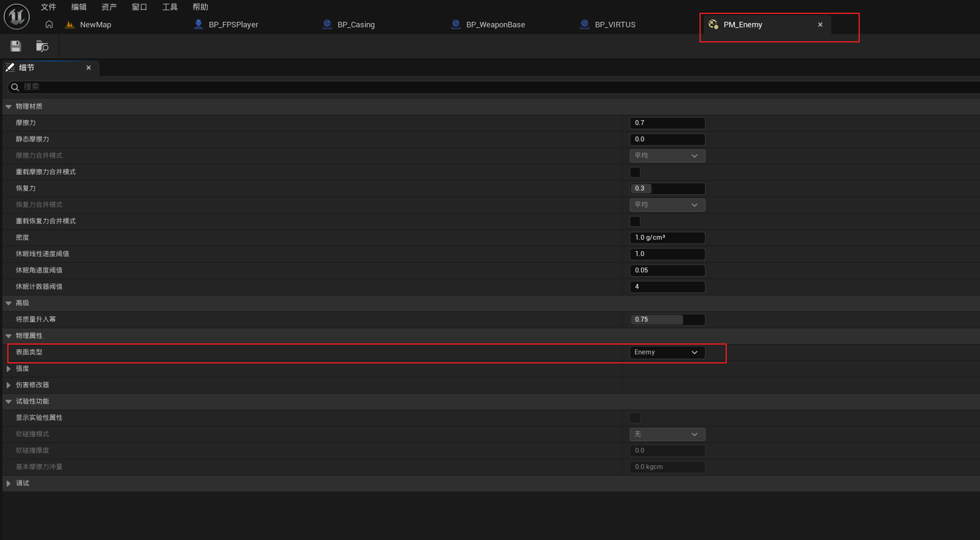Switch to the BP_WeaponBase tab
980x540 pixels.
click(x=495, y=25)
